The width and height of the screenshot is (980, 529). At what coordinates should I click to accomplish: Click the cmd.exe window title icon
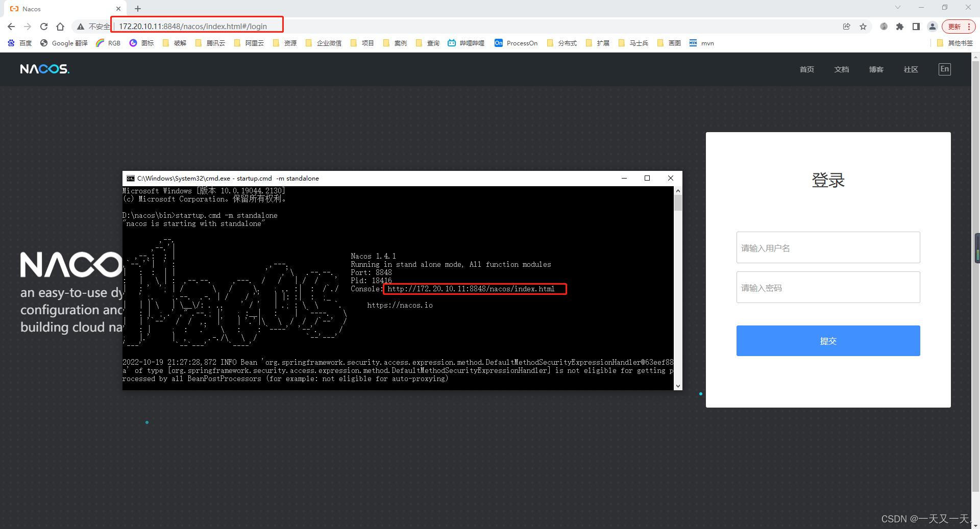pos(131,178)
